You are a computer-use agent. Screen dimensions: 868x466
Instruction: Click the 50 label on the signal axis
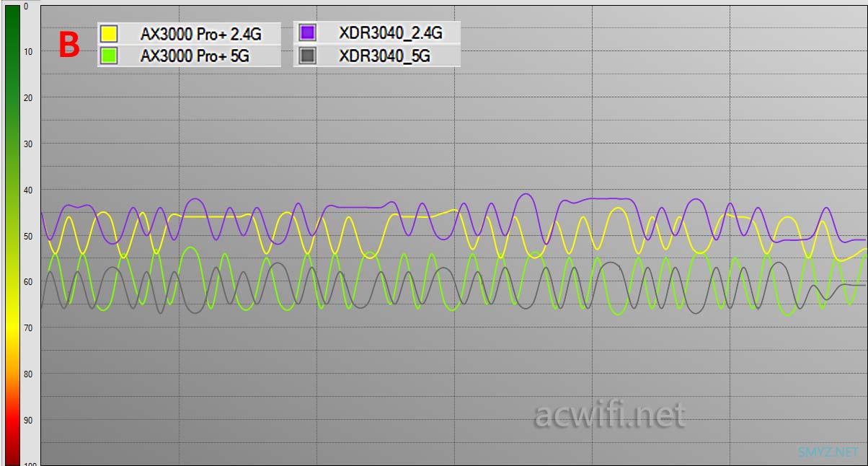tap(27, 236)
